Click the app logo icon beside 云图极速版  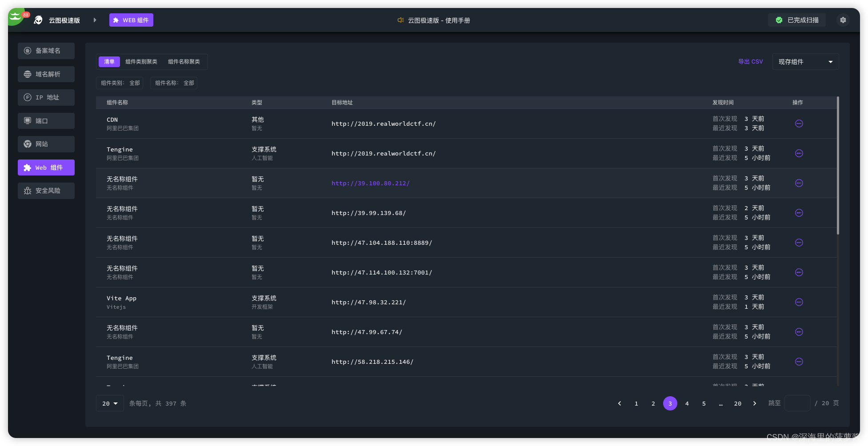tap(38, 20)
